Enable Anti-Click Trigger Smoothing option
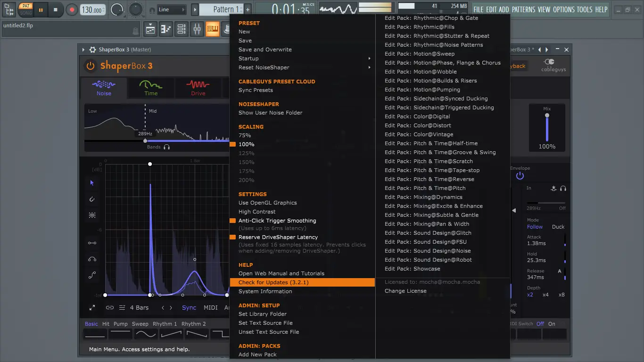644x362 pixels. 277,221
